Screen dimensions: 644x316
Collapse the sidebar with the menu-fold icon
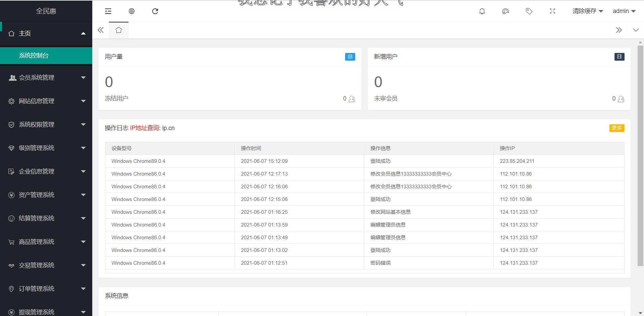(108, 11)
